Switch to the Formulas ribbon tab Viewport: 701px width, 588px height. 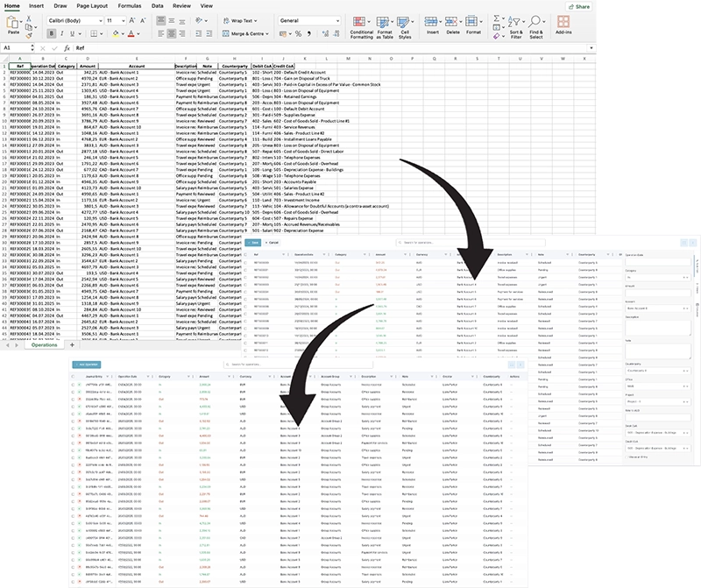tap(131, 5)
